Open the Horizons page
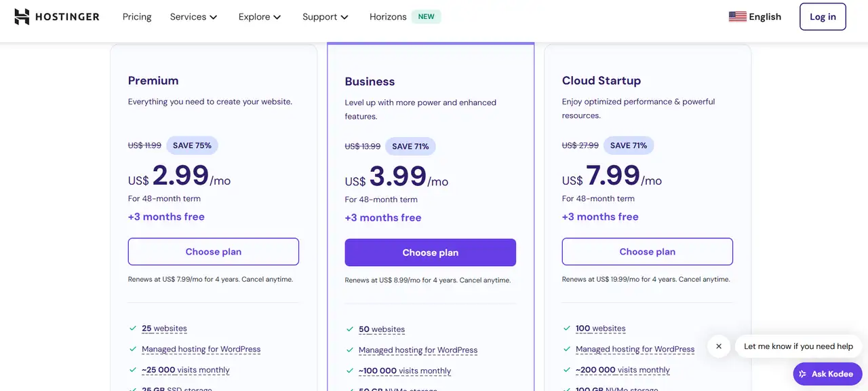868x391 pixels. [x=388, y=16]
